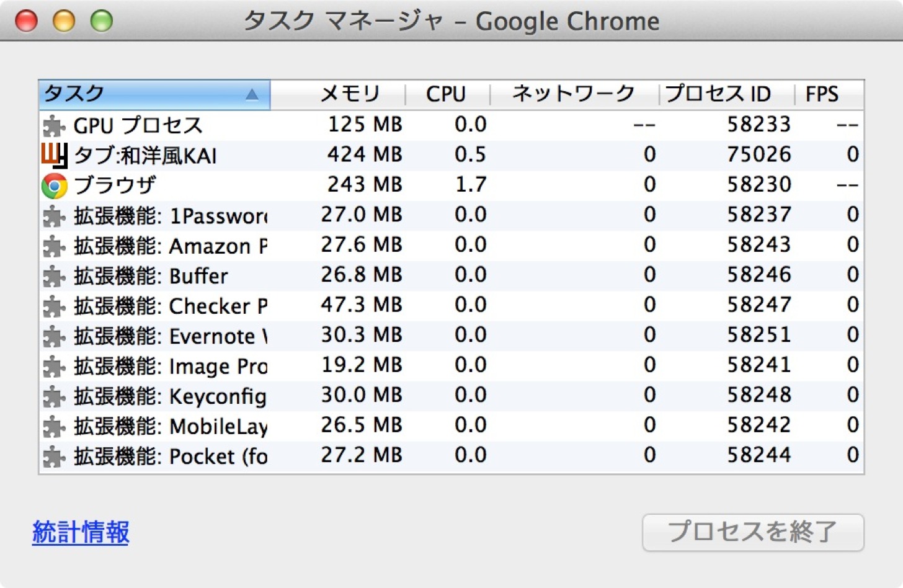This screenshot has height=588, width=903.
Task: Select the タブ:和洋風KAI row label
Action: (x=145, y=156)
